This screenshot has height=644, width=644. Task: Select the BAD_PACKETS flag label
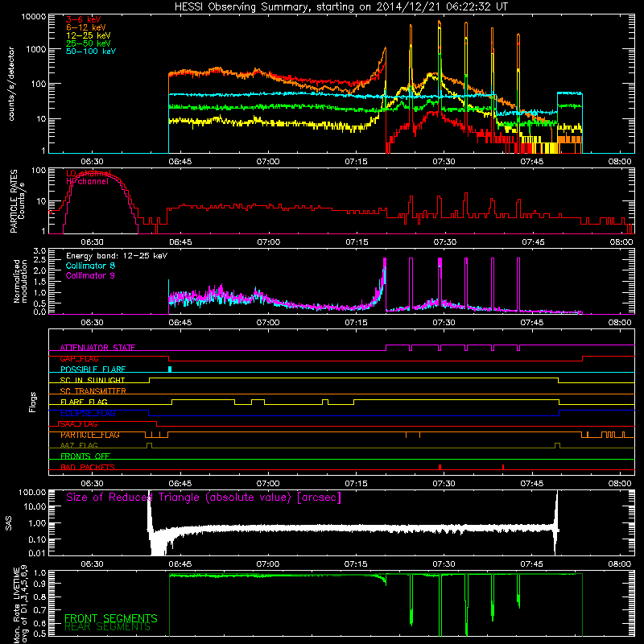point(88,468)
